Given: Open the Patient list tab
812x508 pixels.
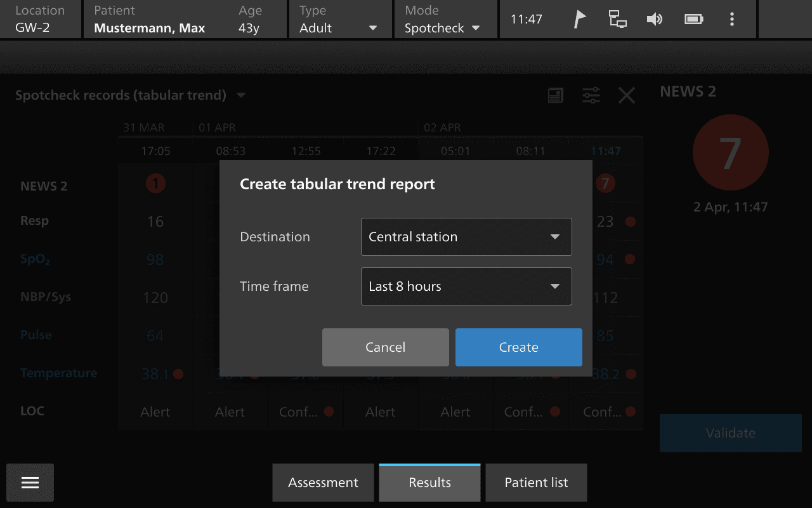Looking at the screenshot, I should (x=536, y=483).
